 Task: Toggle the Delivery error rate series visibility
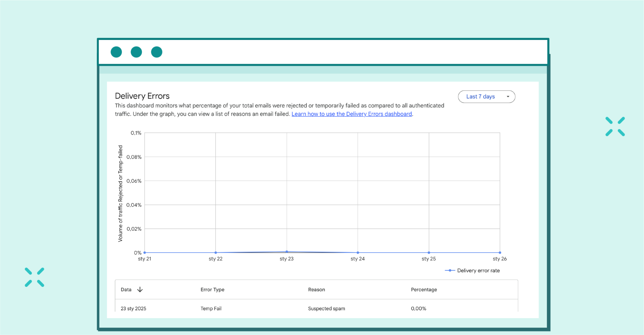[x=478, y=270]
